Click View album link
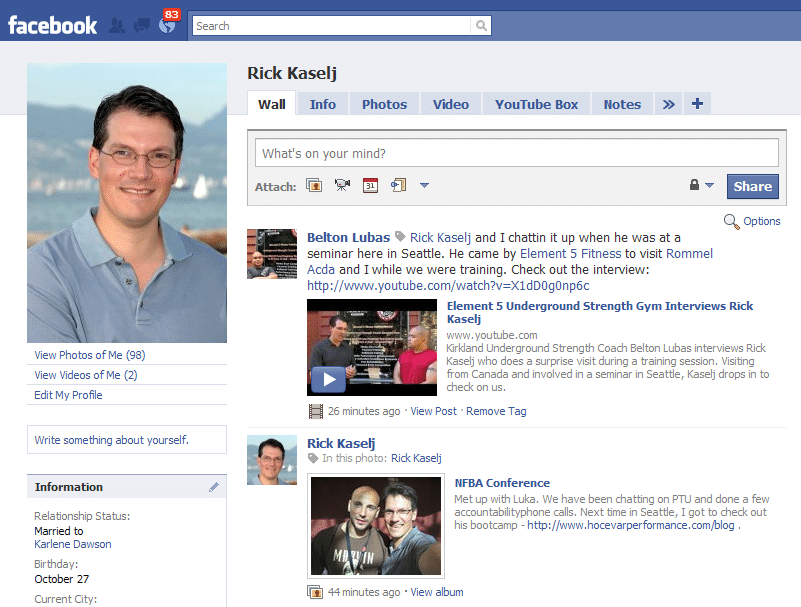 [x=437, y=592]
